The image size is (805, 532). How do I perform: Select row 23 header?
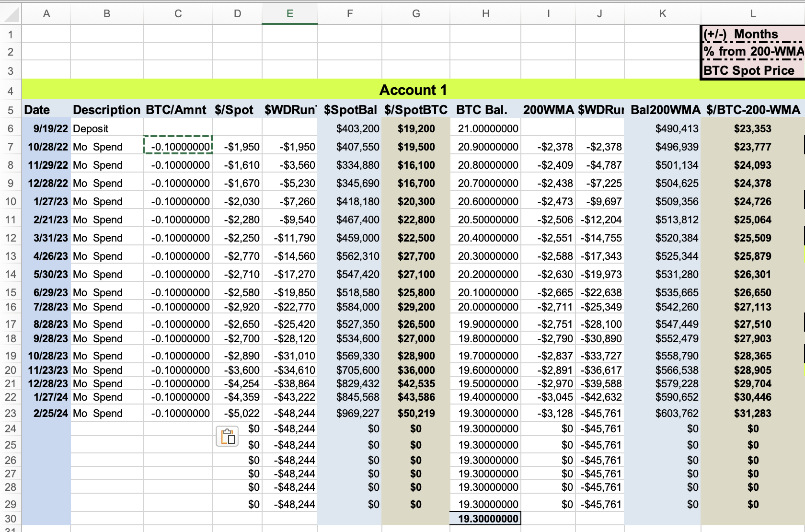tap(11, 413)
